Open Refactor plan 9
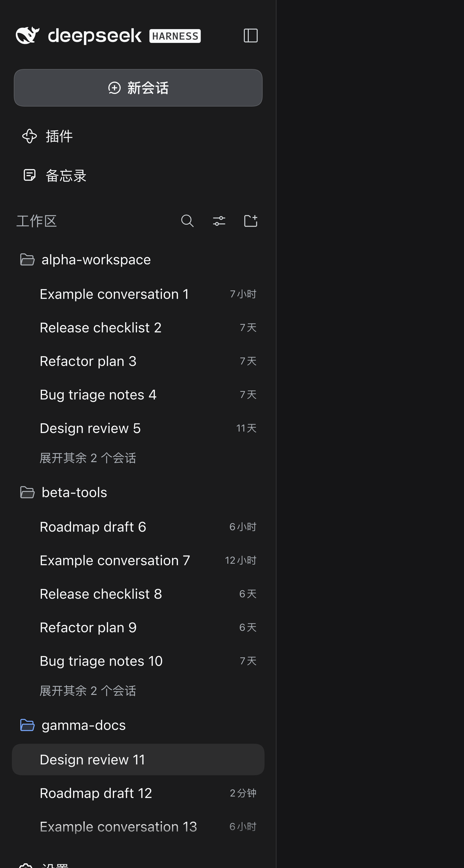This screenshot has height=868, width=464. 138,627
